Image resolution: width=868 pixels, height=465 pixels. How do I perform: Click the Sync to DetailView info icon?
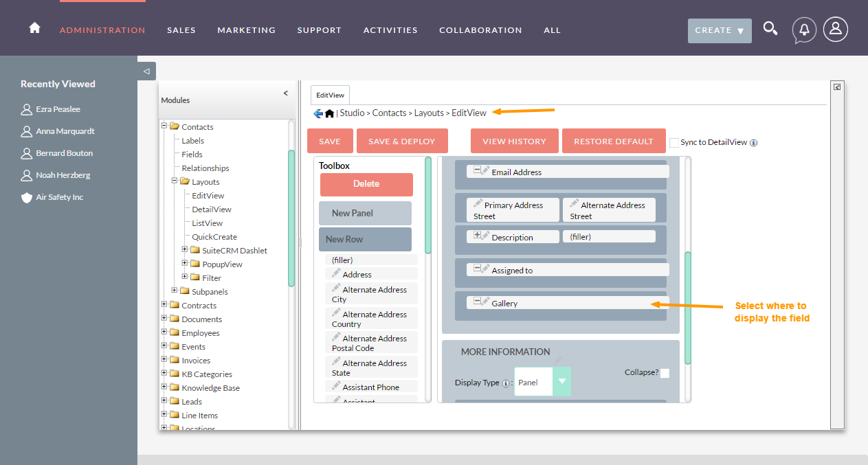753,143
